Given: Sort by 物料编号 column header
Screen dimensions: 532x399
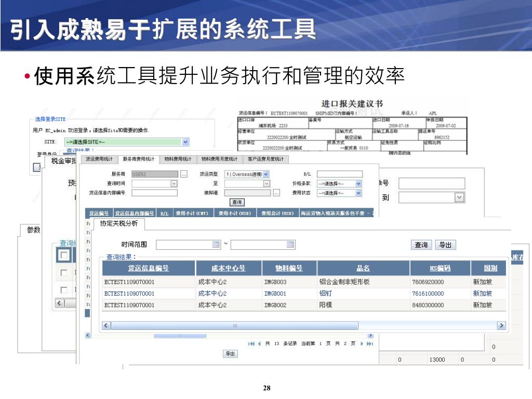Looking at the screenshot, I should point(289,268).
